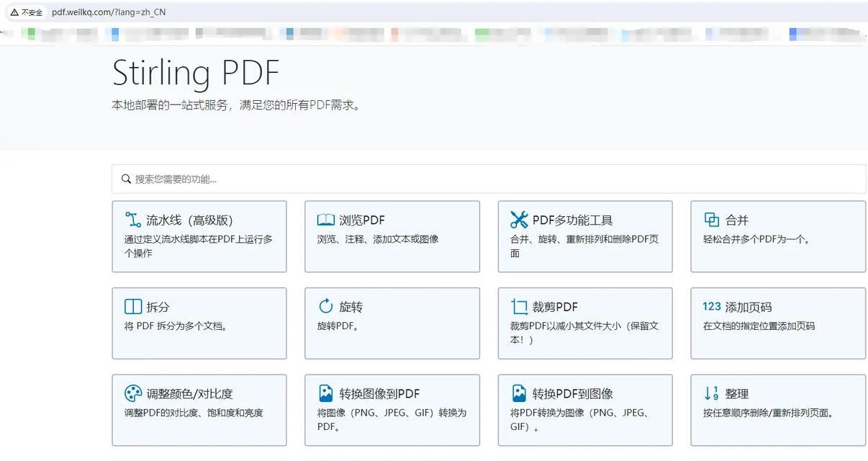This screenshot has width=868, height=461.
Task: Click the pipeline (流水线) icon
Action: coord(133,220)
